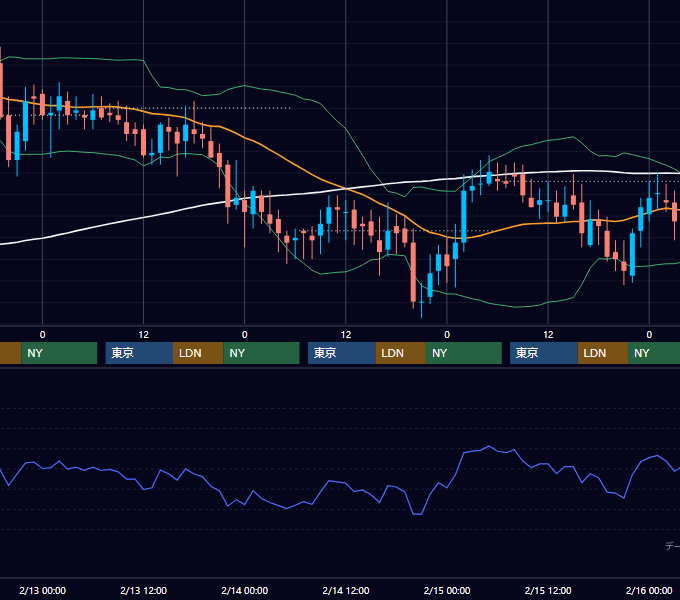
Task: Click the 2/14 00:00 time axis label
Action: [x=245, y=590]
